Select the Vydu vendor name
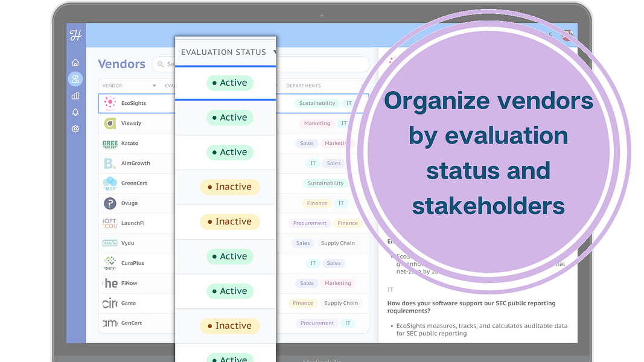Screen dimensions: 644x362 tap(128, 243)
